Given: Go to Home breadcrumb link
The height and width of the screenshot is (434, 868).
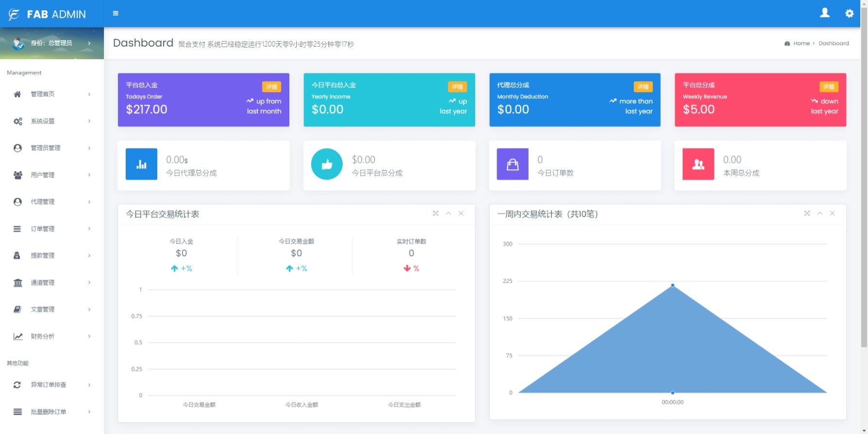Looking at the screenshot, I should (801, 43).
